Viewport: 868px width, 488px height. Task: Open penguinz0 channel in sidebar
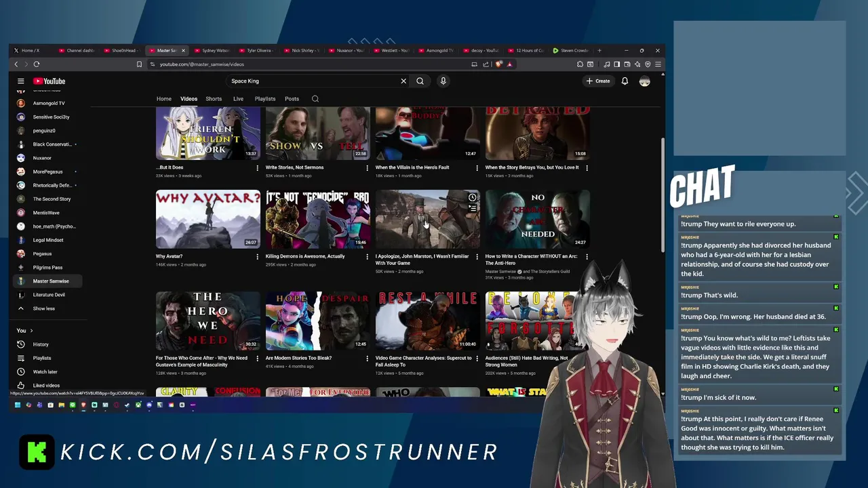[47, 131]
